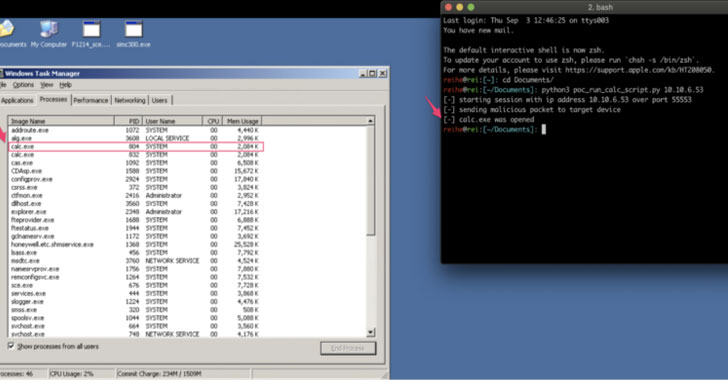Click the process list scroll up arrow
This screenshot has height=380, width=728.
(370, 121)
